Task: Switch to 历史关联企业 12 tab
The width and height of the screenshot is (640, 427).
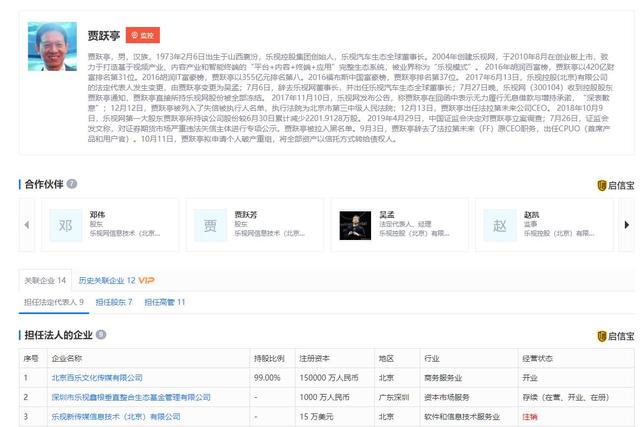Action: click(107, 280)
